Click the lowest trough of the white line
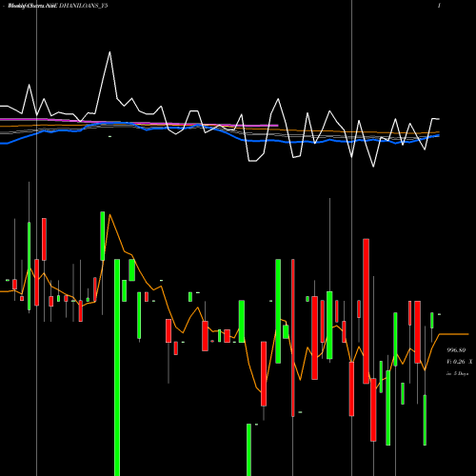 (x=373, y=167)
